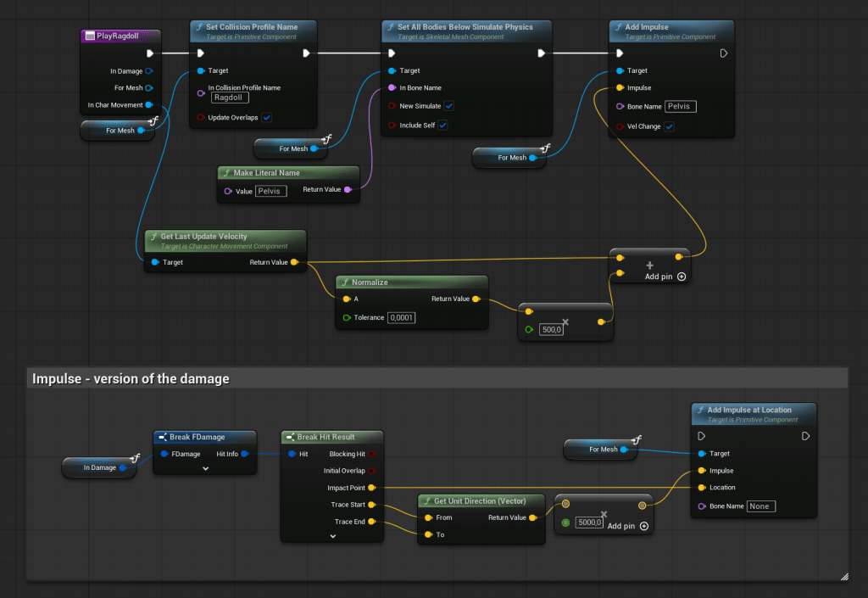The height and width of the screenshot is (598, 868).
Task: Toggle the Include Self checkbox
Action: point(442,126)
